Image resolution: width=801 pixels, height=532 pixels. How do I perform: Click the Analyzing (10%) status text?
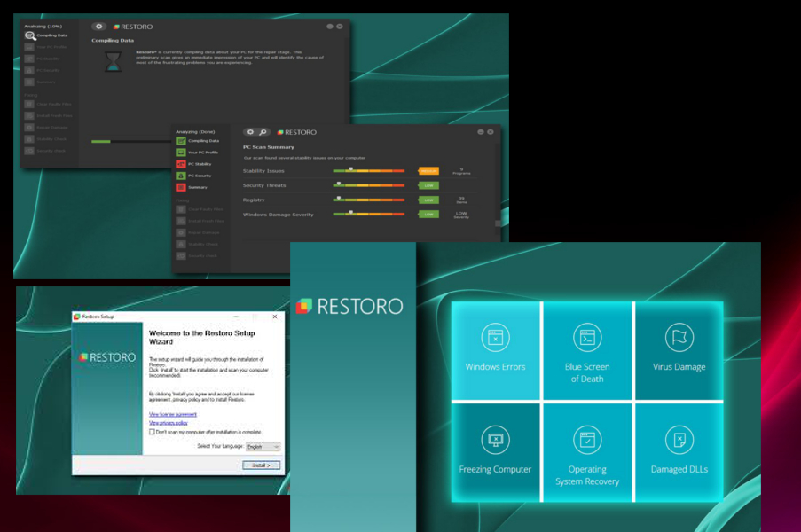[43, 26]
